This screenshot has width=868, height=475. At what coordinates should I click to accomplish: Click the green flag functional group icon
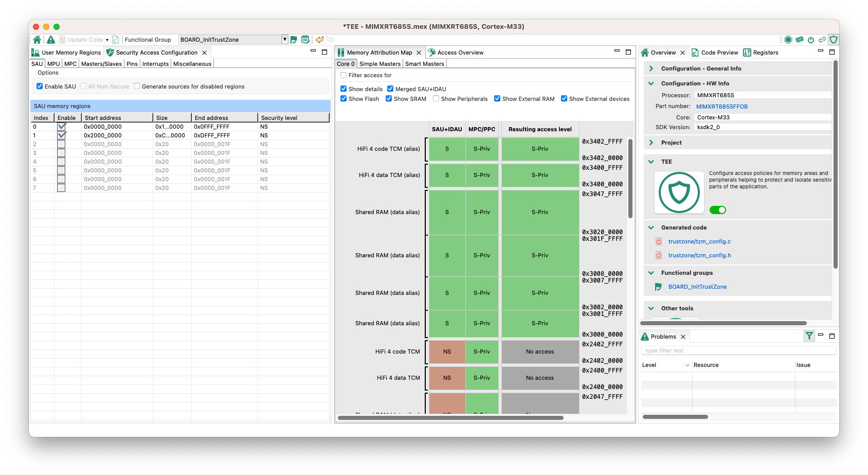click(x=294, y=40)
